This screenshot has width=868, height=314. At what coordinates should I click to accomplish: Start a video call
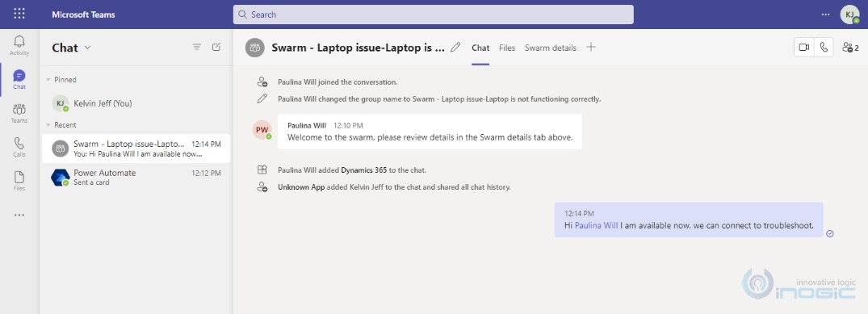[803, 48]
